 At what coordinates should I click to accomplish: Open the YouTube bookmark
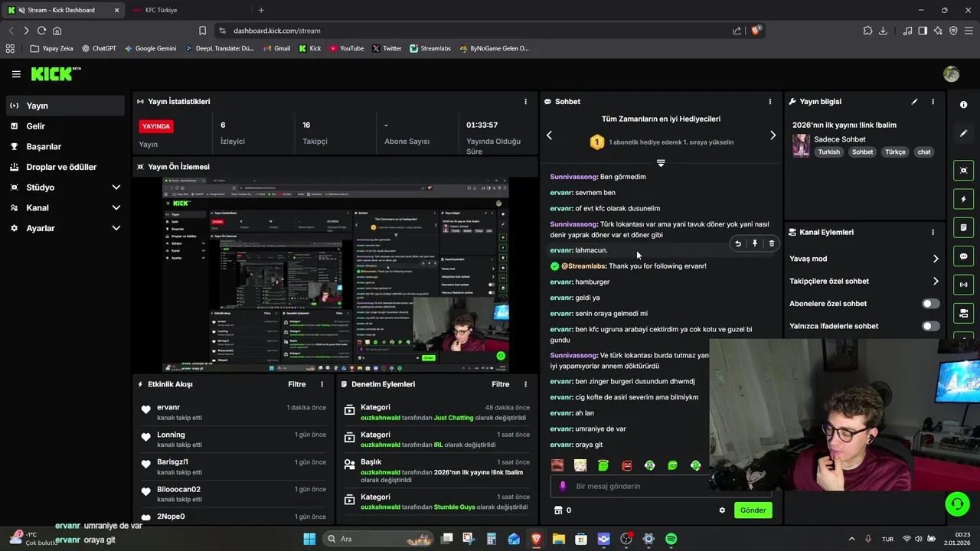coord(346,48)
